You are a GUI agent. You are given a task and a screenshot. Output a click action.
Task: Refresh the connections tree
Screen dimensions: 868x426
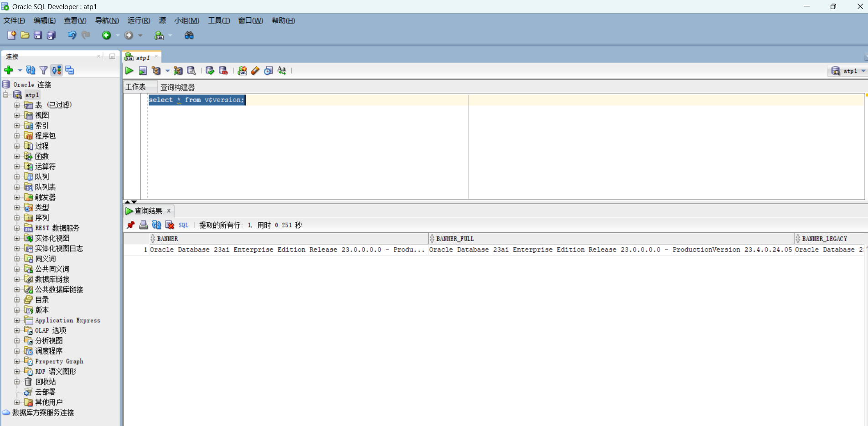click(31, 70)
